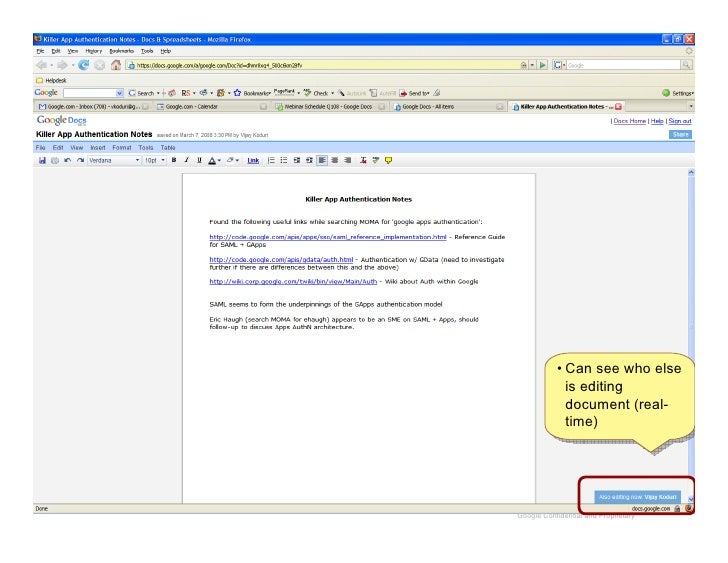Click Google Toolbar spell Check button
Viewport: 728px width, 563px height.
[316, 93]
